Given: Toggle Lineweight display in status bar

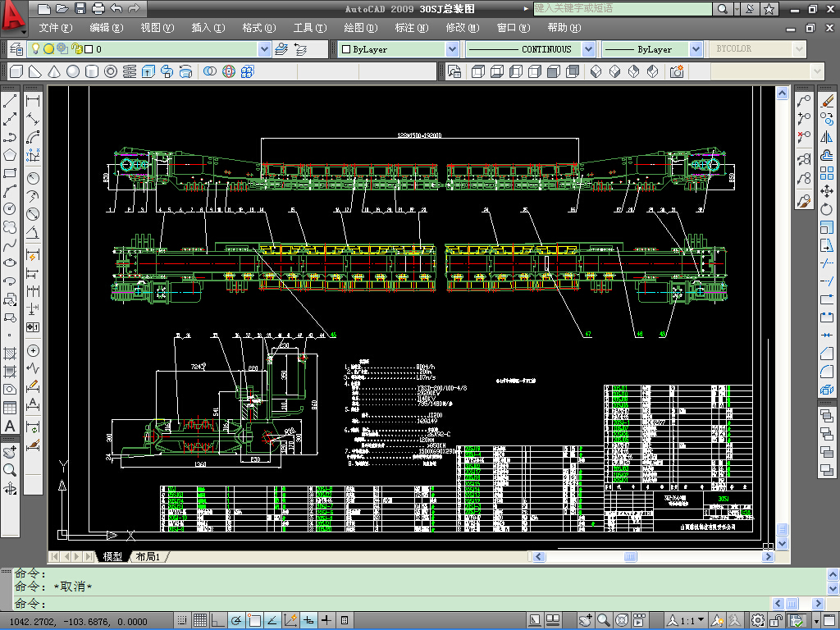Looking at the screenshot, I should pos(326,620).
